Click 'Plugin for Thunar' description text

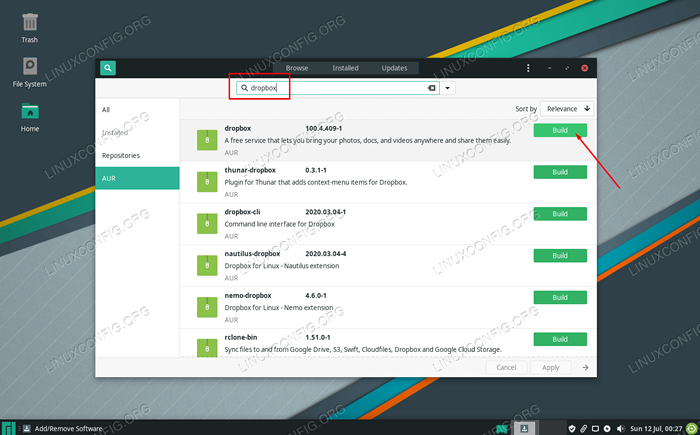316,182
